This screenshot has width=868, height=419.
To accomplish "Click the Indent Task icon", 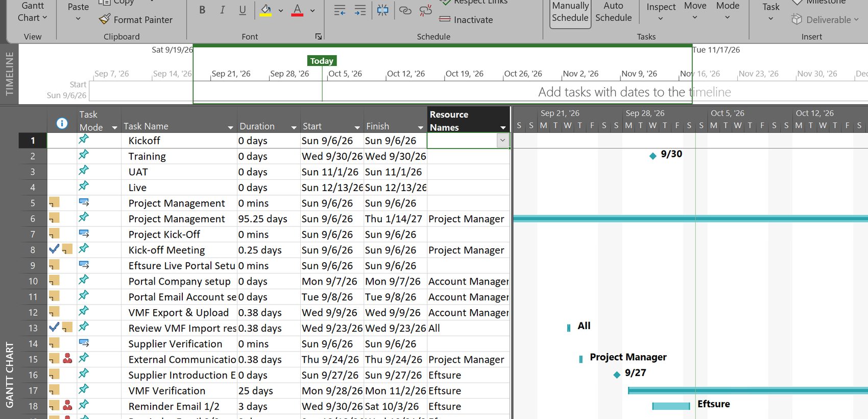I will 360,10.
